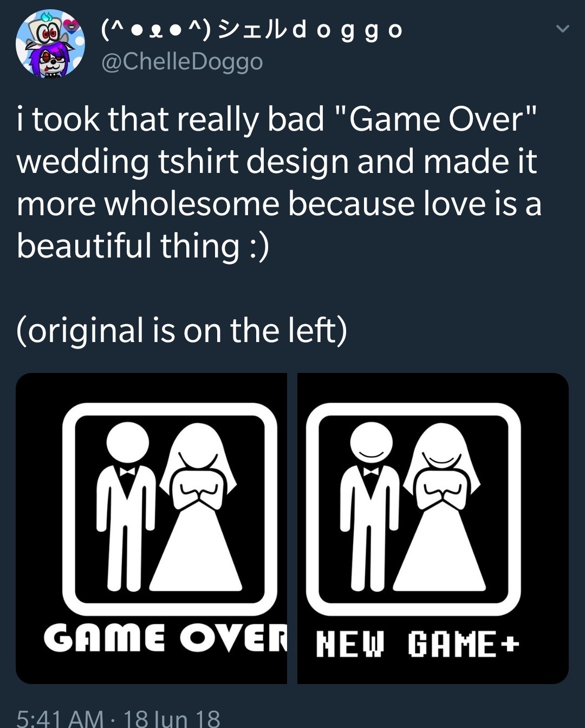Click the GAME OVER caption text

pyautogui.click(x=165, y=637)
